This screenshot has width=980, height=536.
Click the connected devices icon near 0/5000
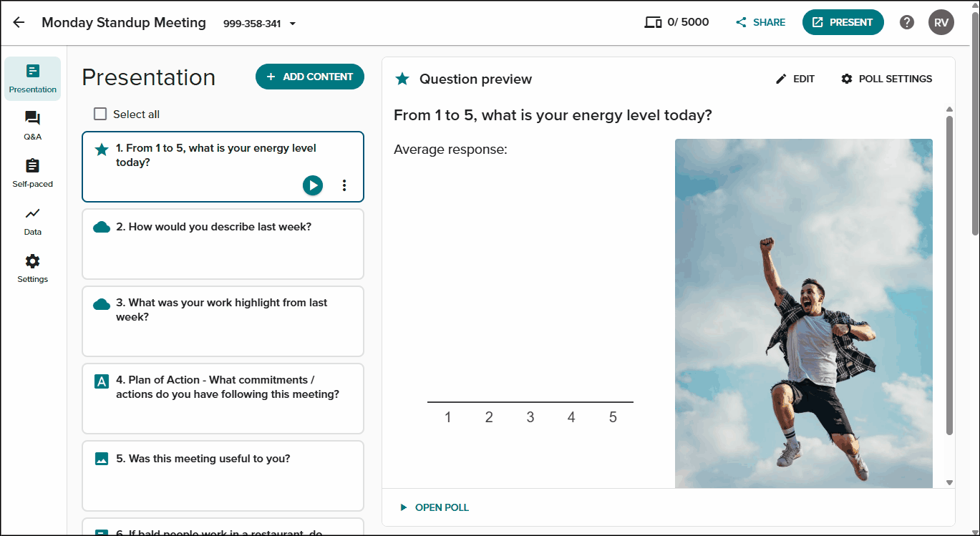652,22
